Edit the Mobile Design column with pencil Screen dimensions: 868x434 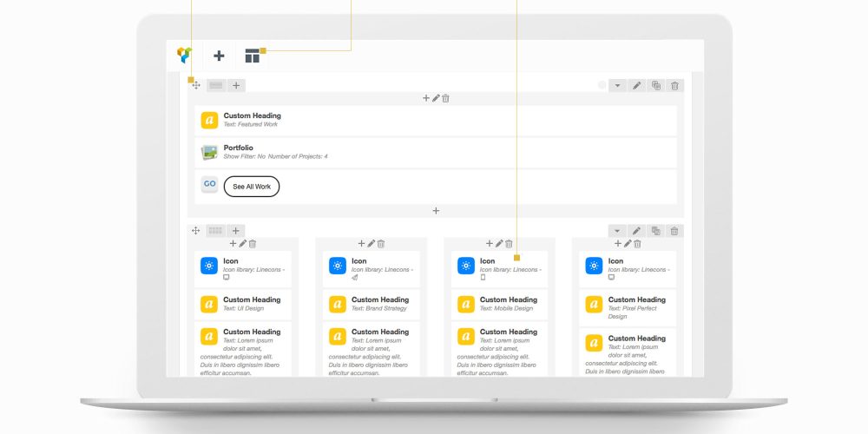pyautogui.click(x=499, y=244)
